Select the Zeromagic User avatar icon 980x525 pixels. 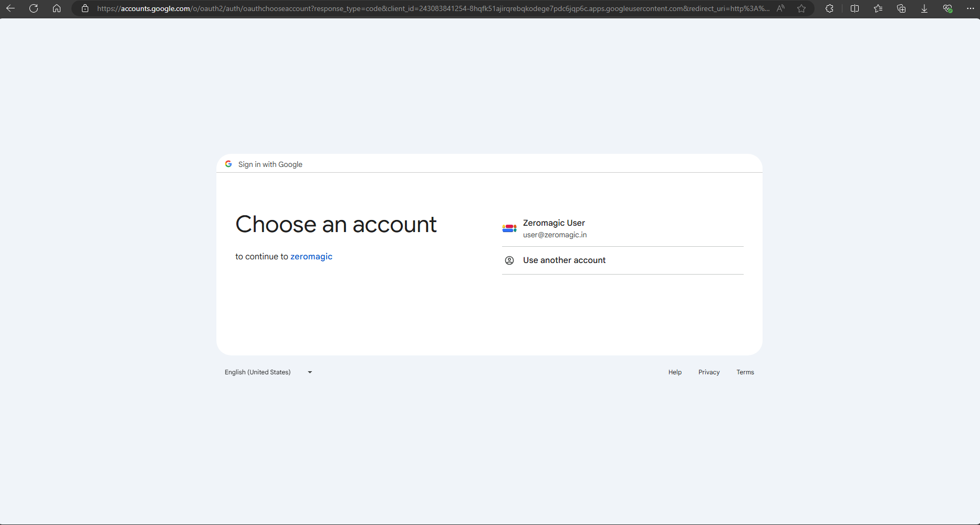click(509, 228)
